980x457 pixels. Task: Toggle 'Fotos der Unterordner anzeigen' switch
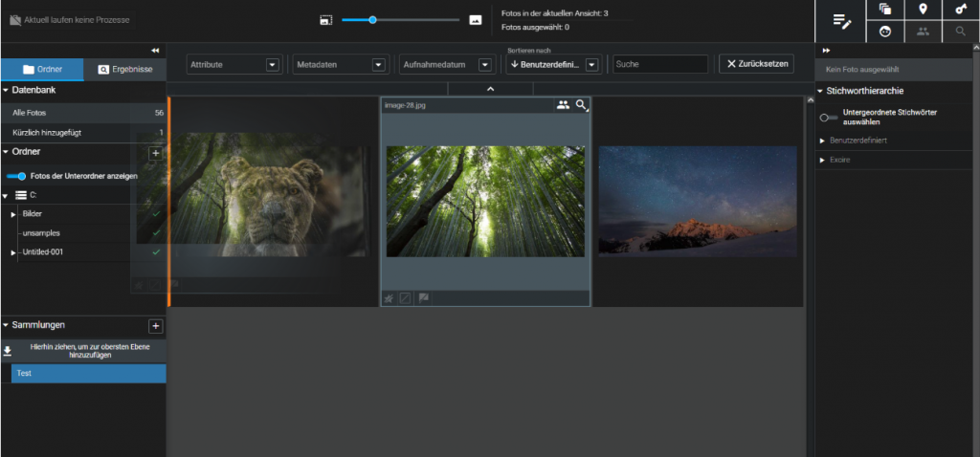click(x=15, y=176)
